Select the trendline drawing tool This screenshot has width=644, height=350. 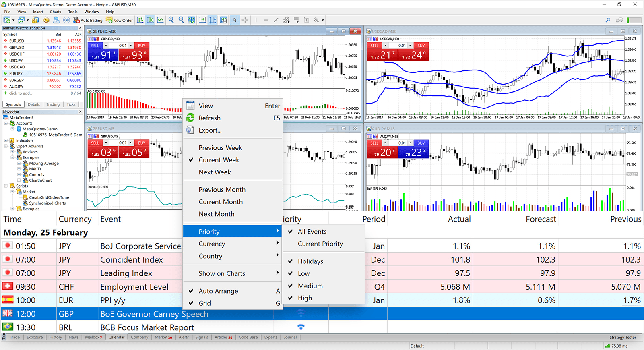[276, 20]
